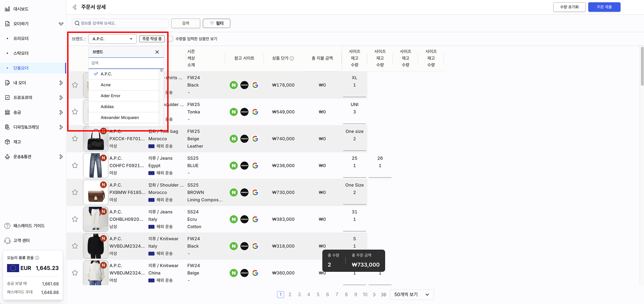Open Naver reference site for ₩178,000 item
Viewport: 644px width, 304px height.
click(x=234, y=85)
